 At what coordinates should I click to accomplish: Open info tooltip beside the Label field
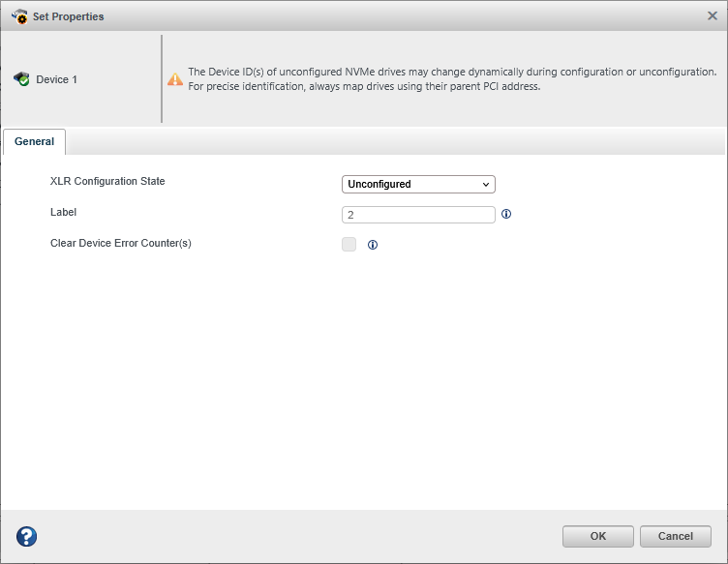(x=506, y=215)
